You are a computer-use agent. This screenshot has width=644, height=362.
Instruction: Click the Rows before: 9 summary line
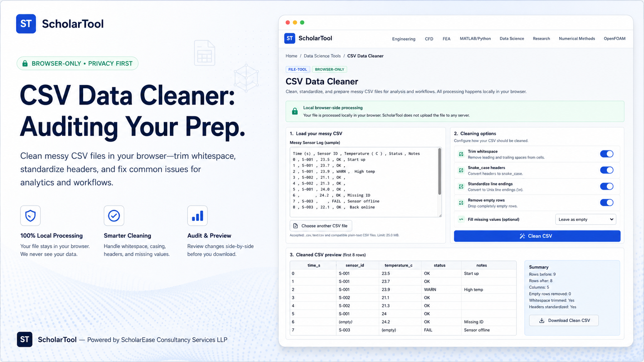[x=542, y=274]
